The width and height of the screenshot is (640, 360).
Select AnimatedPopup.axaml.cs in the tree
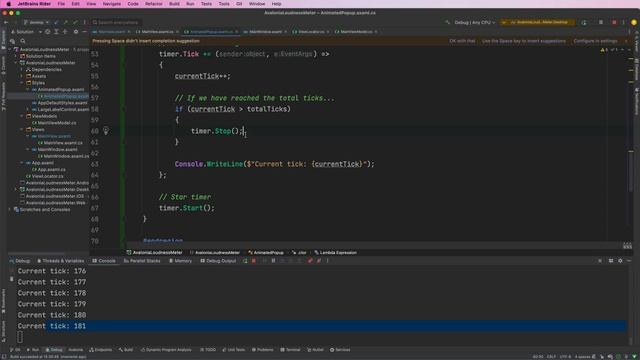[x=63, y=96]
